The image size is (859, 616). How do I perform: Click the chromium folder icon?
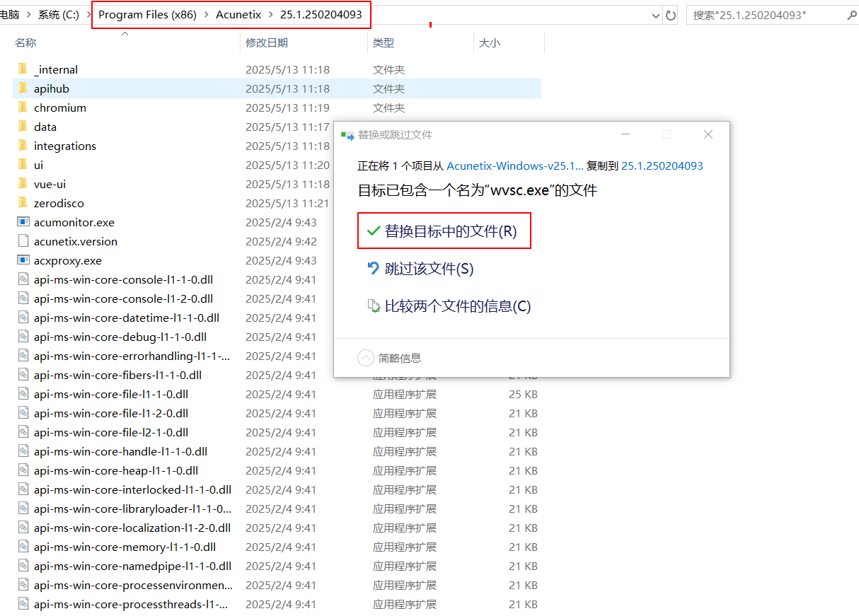23,107
